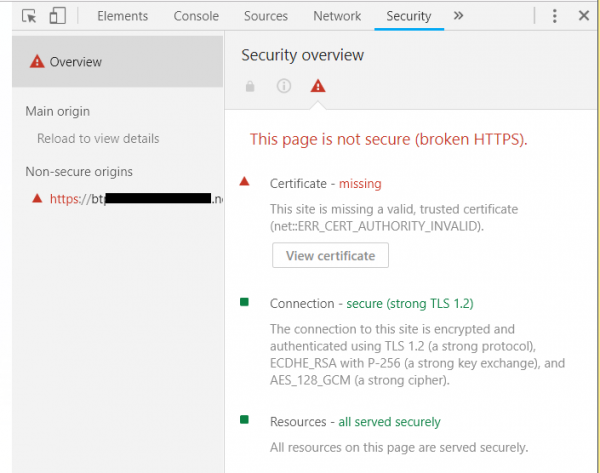The height and width of the screenshot is (473, 600).
Task: Select the Network tab
Action: pos(337,16)
